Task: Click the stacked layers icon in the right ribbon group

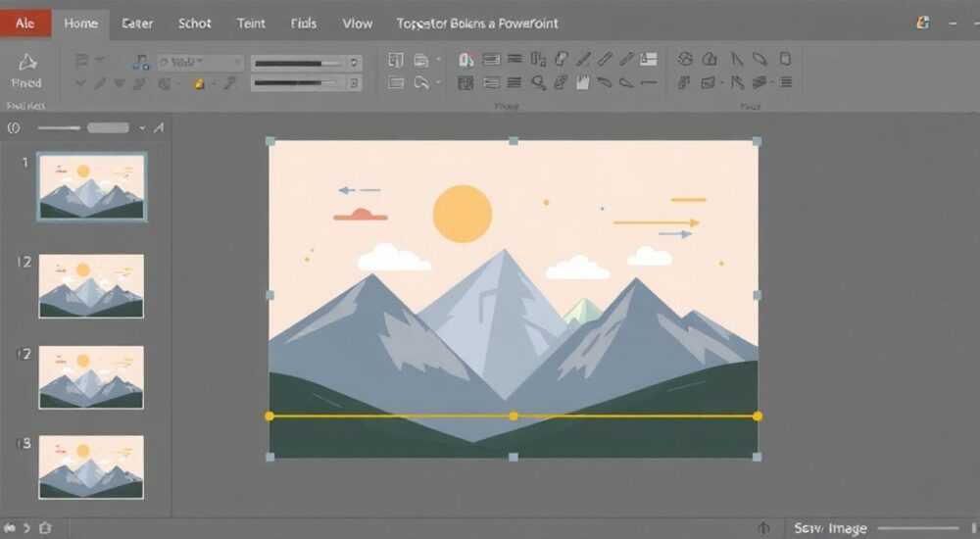Action: point(759,82)
